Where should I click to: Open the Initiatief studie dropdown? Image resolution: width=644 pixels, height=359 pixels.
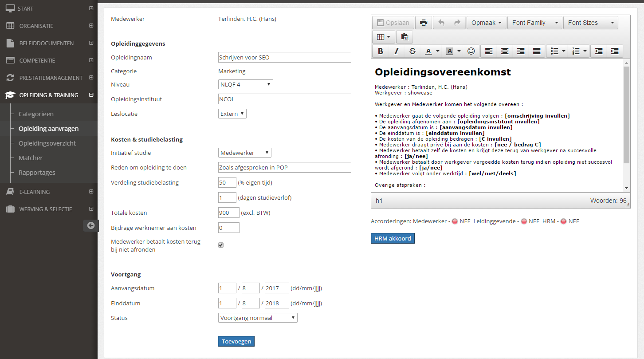245,153
